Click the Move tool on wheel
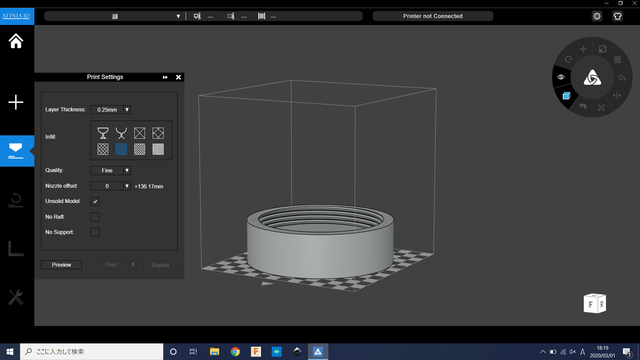 coord(583,49)
